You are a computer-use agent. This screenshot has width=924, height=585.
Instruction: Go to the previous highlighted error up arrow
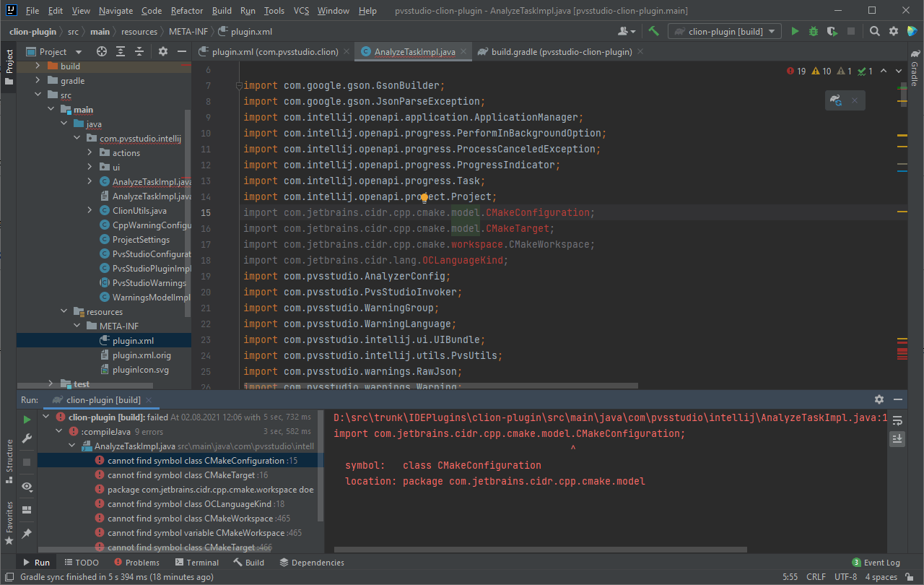[x=885, y=71]
